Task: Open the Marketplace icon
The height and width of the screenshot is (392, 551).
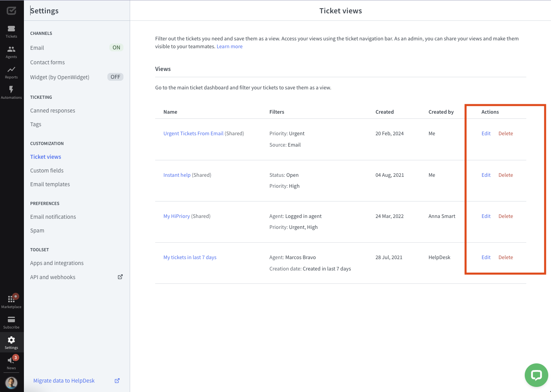Action: coord(11,302)
